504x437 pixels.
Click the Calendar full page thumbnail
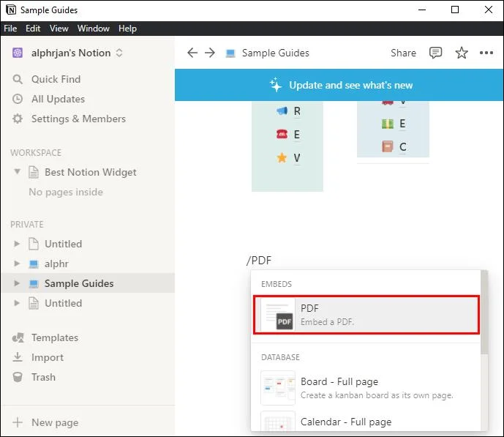pyautogui.click(x=278, y=421)
